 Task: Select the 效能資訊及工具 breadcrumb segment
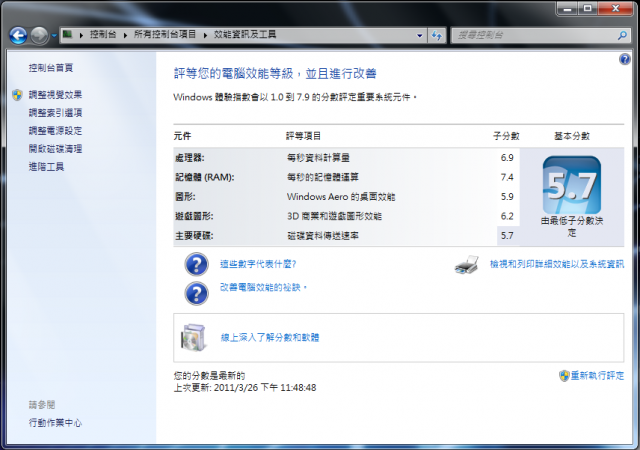(x=245, y=35)
